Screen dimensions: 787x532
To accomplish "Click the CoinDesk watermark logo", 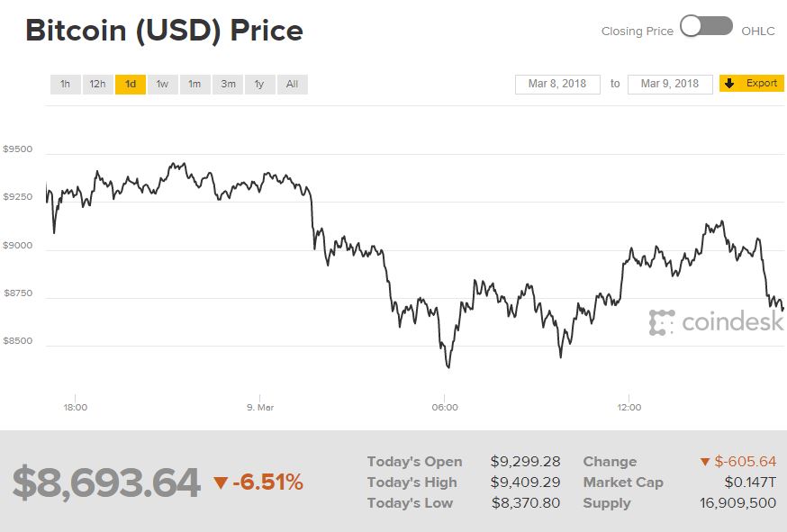I will (x=716, y=321).
